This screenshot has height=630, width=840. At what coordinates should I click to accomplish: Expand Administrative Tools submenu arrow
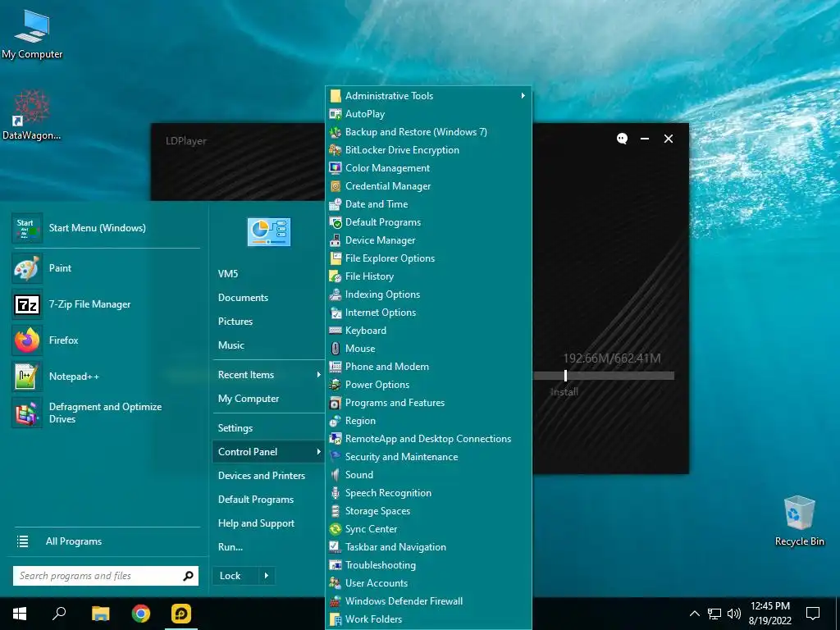[523, 95]
